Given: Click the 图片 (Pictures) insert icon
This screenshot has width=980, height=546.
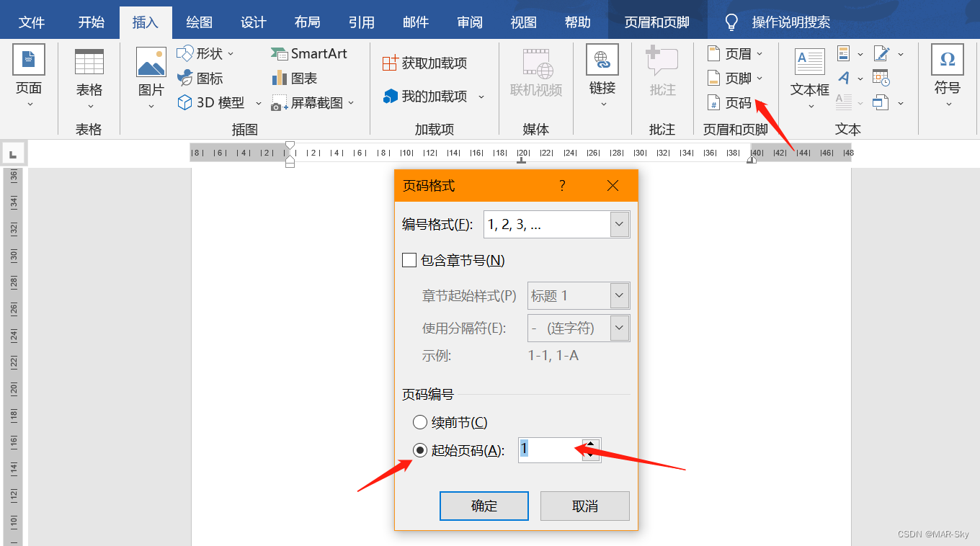Looking at the screenshot, I should (x=151, y=62).
